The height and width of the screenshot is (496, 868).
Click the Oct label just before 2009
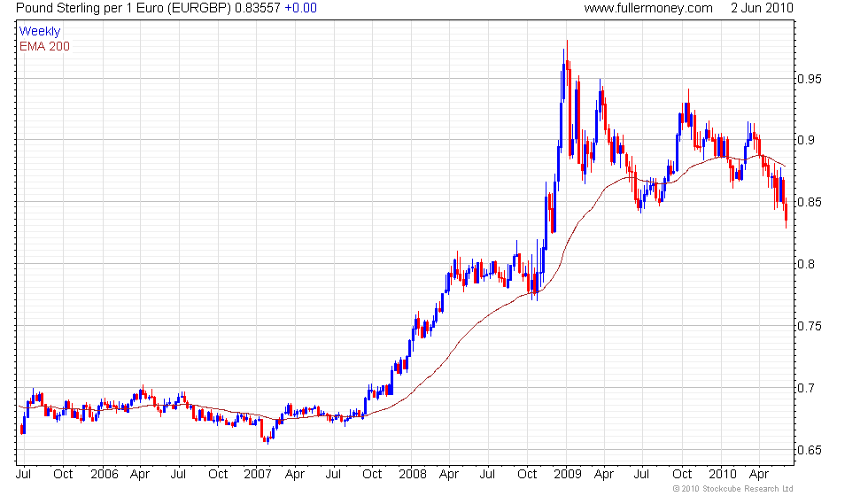coord(527,475)
